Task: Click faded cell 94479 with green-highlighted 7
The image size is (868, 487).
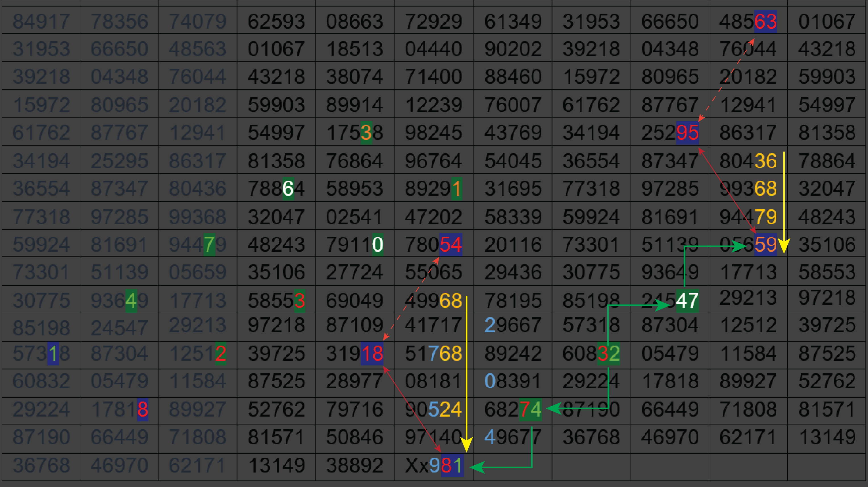Action: pos(197,244)
